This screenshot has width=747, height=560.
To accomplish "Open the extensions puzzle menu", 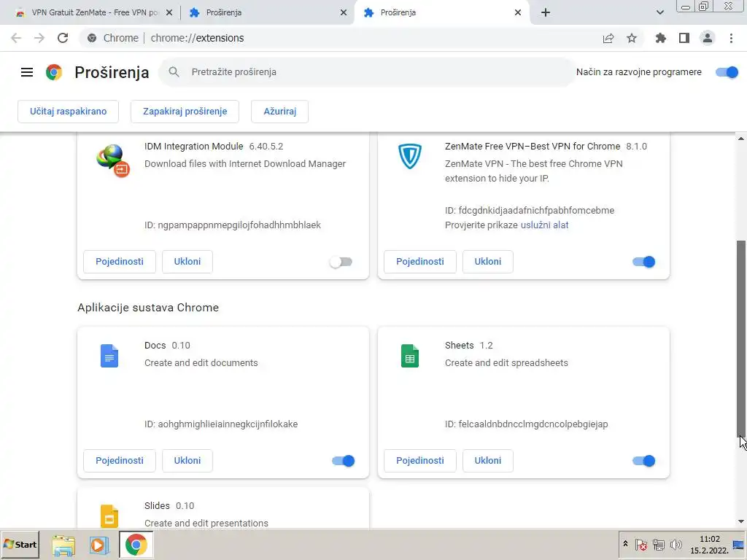I will pyautogui.click(x=661, y=38).
